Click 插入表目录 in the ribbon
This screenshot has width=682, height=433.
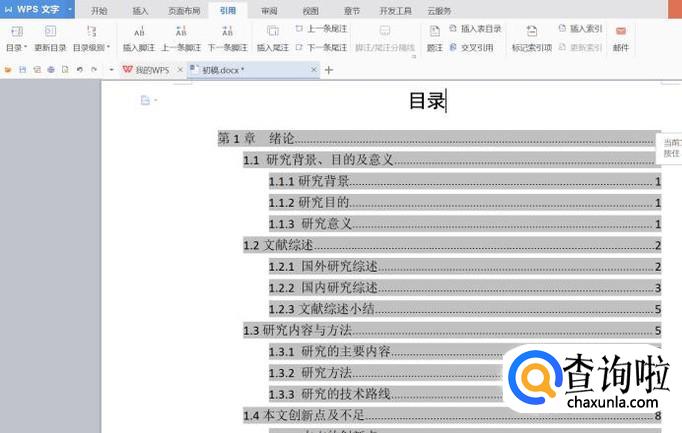pos(480,29)
